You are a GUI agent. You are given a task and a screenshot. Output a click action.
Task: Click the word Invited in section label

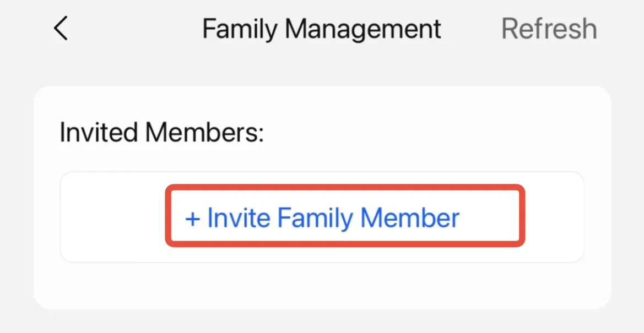[x=98, y=133]
